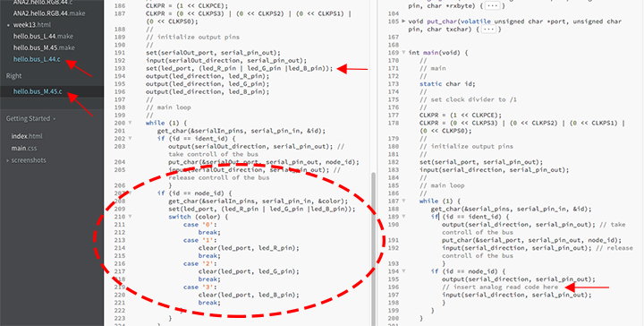Collapse the switch block at line 210
The height and width of the screenshot is (326, 644).
(x=131, y=217)
